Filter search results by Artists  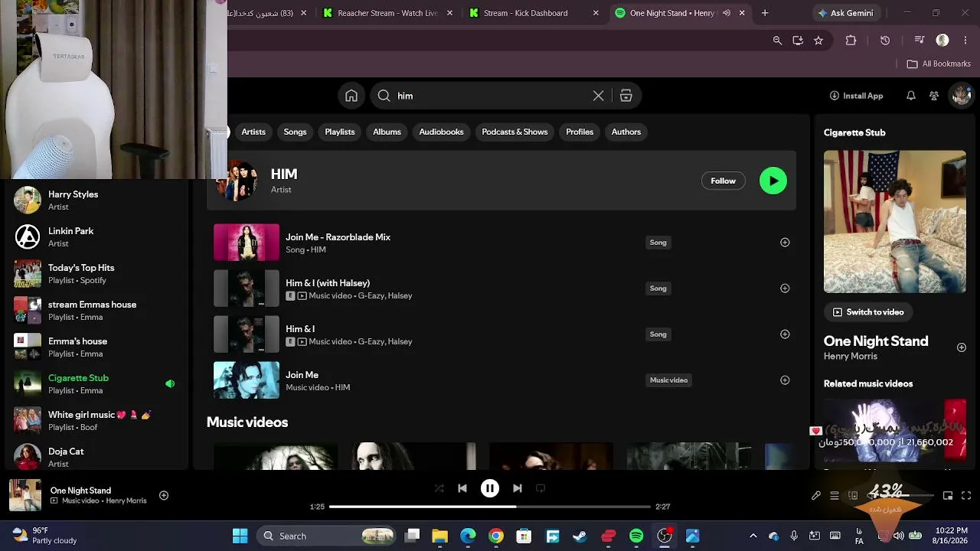pyautogui.click(x=253, y=132)
